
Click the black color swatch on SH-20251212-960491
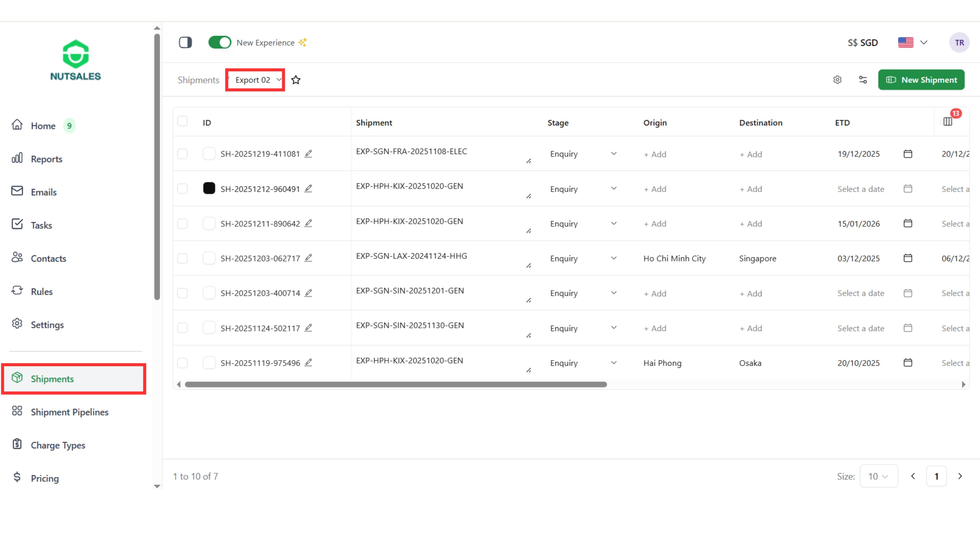tap(209, 188)
